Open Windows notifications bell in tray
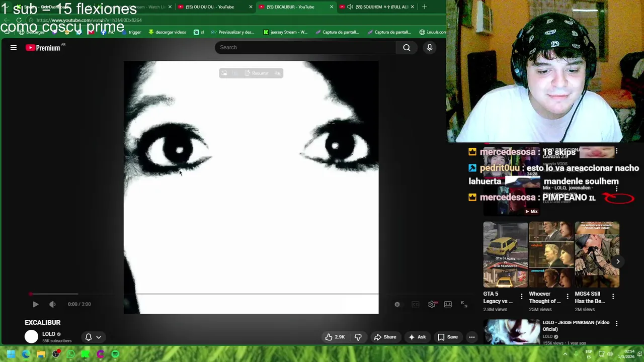This screenshot has width=644, height=362. (640, 354)
